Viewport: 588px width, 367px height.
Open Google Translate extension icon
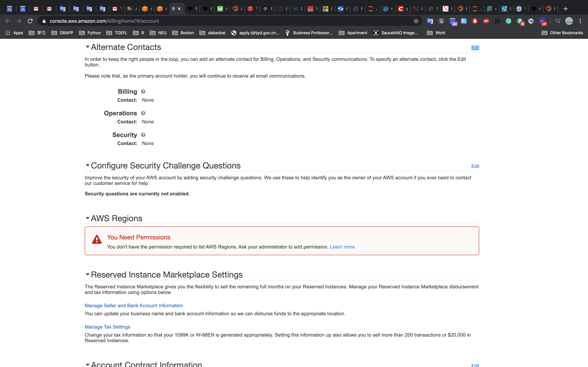(430, 21)
